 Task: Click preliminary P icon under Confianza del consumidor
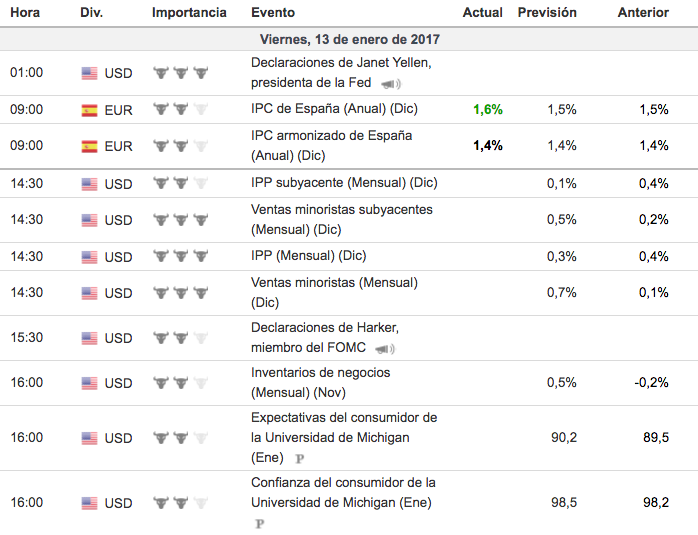coord(260,523)
